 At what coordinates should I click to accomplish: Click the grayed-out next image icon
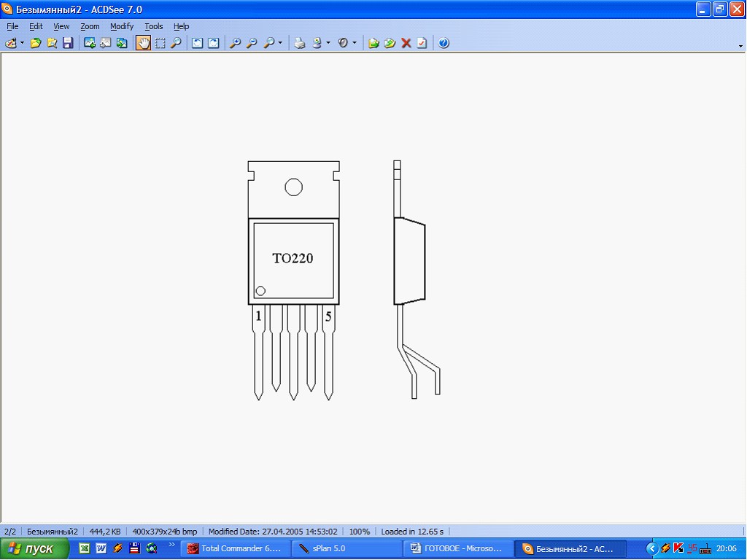point(105,43)
